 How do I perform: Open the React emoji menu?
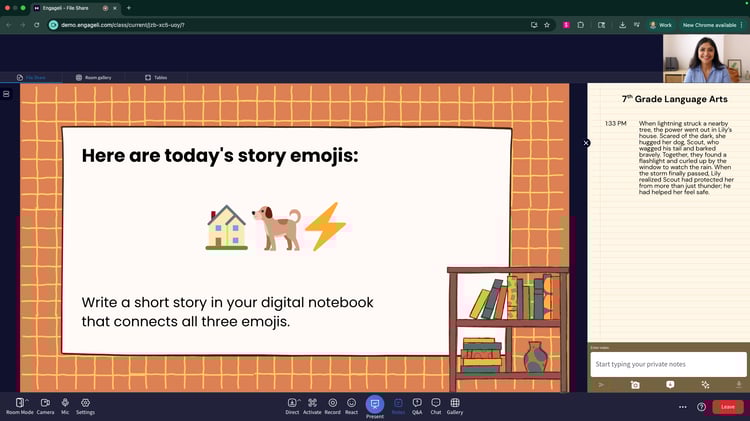[x=352, y=403]
